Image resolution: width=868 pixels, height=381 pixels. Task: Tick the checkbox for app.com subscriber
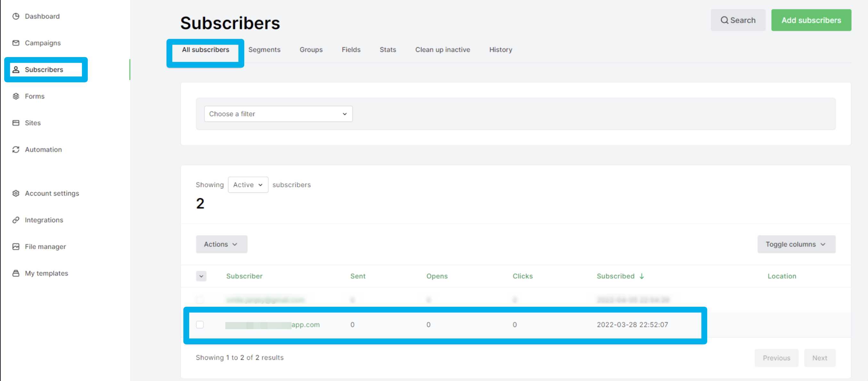[200, 324]
